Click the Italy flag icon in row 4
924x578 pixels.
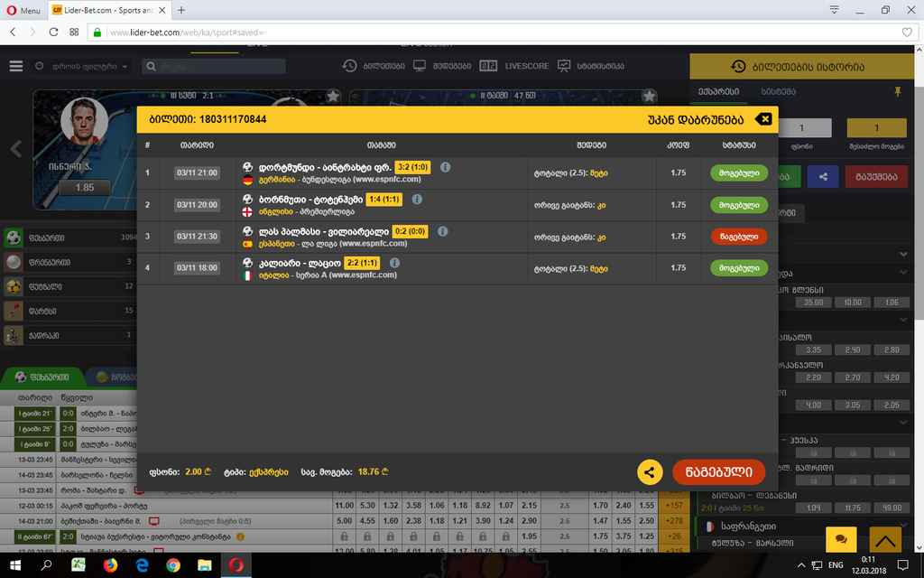(247, 275)
